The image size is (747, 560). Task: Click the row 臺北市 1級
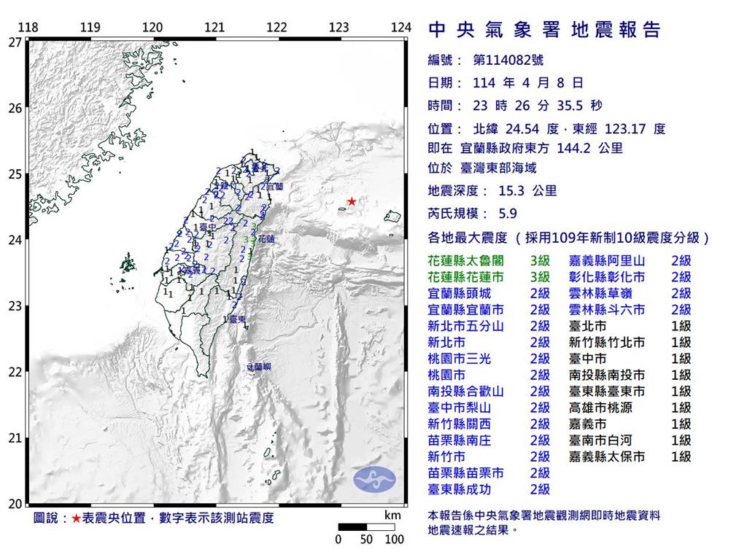(x=630, y=326)
